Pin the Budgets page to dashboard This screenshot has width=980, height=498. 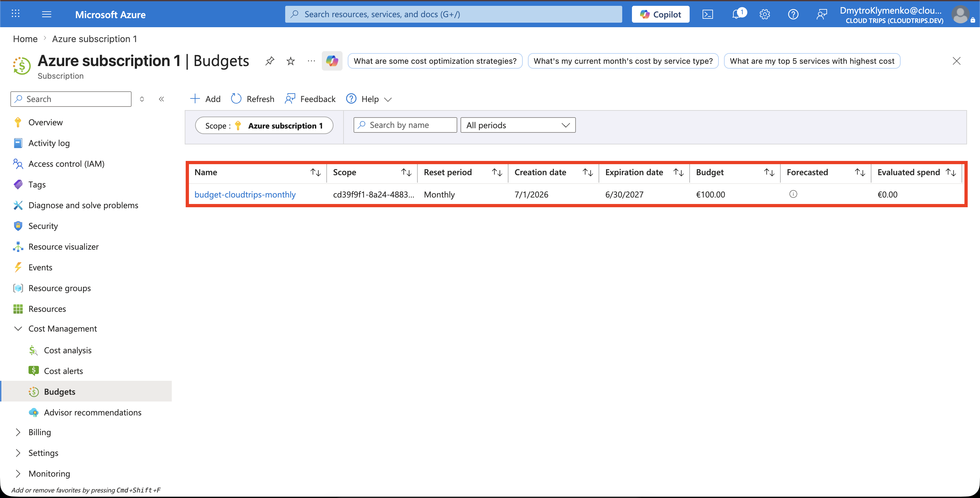[270, 61]
